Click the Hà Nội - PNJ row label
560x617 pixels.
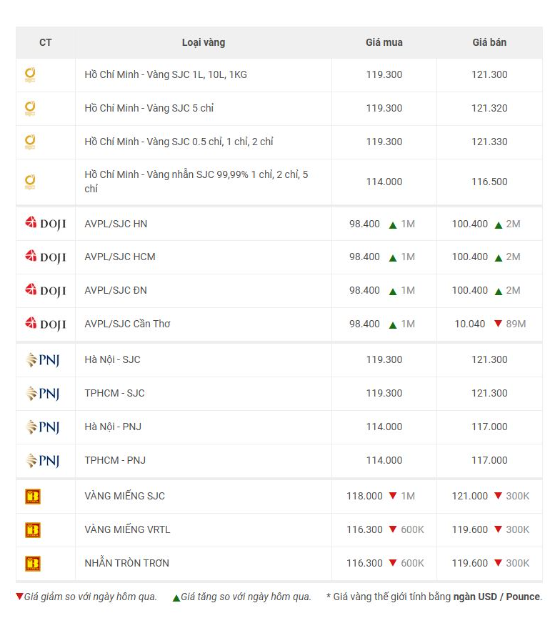(113, 427)
